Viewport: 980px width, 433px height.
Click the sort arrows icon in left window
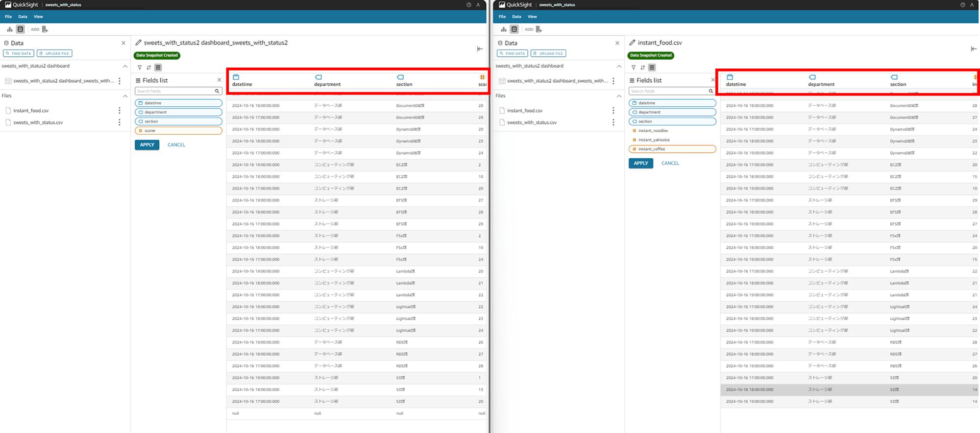[149, 68]
